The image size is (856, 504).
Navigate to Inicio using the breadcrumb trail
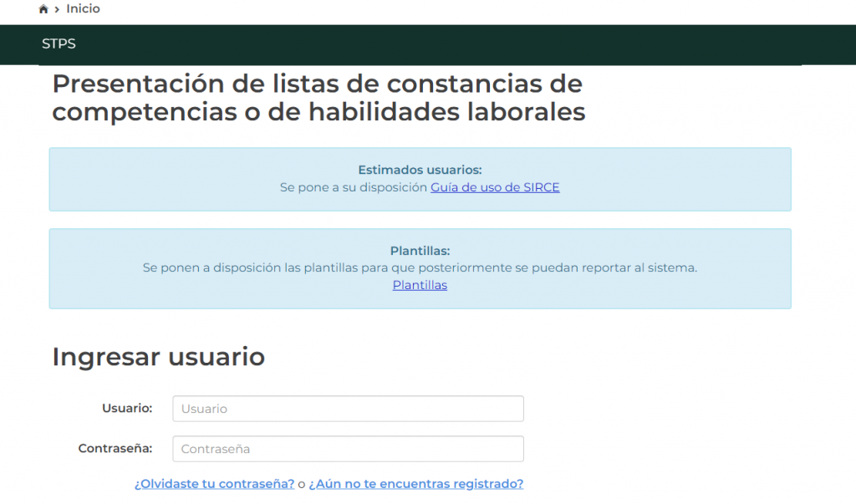[x=82, y=8]
